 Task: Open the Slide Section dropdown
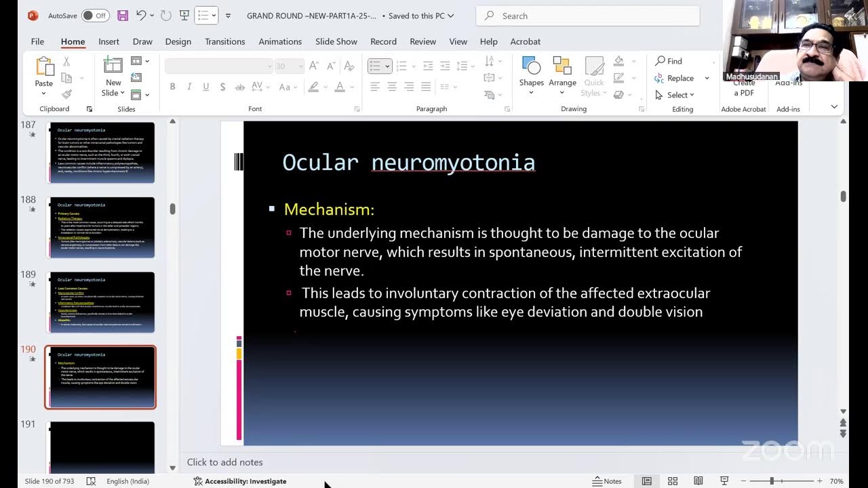click(140, 95)
